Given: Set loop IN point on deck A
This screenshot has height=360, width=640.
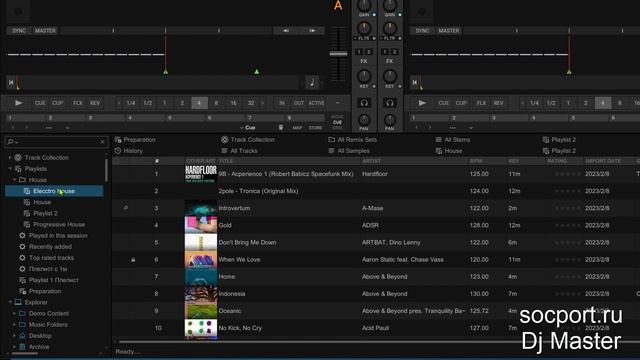Looking at the screenshot, I should (x=282, y=103).
